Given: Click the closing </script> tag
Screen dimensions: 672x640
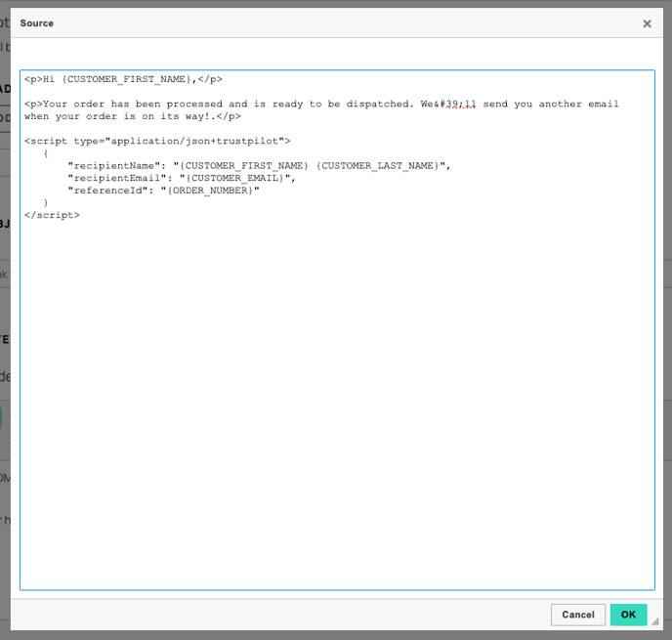Looking at the screenshot, I should pos(52,215).
